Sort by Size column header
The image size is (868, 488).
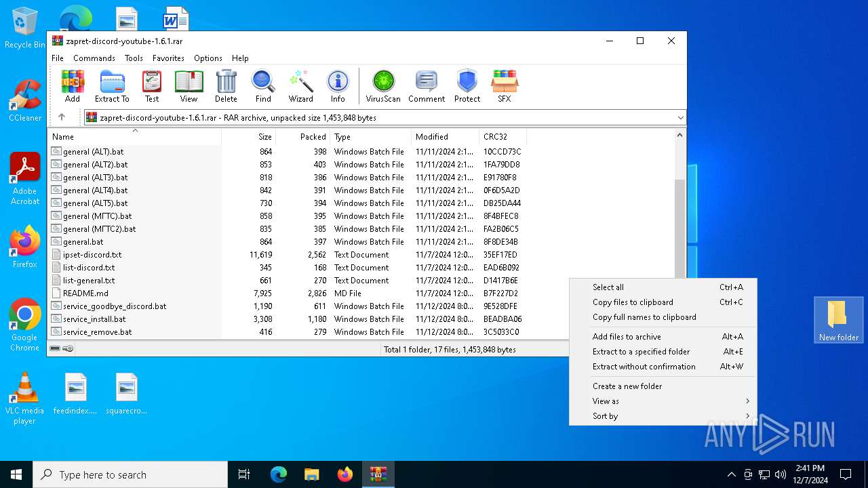click(x=248, y=136)
